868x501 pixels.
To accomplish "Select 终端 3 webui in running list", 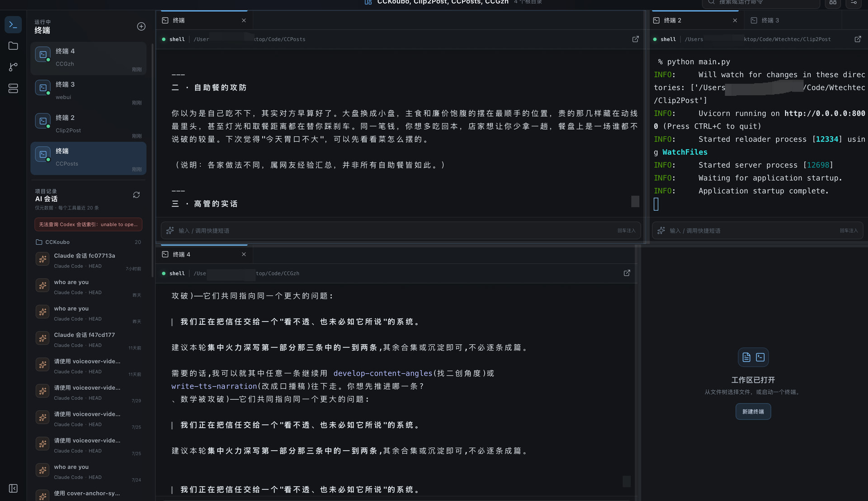I will pos(88,92).
